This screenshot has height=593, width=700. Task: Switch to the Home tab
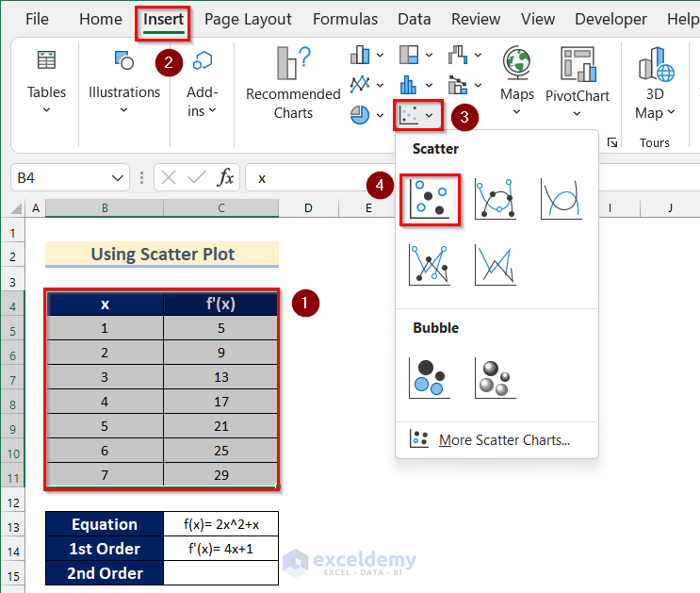click(x=101, y=19)
